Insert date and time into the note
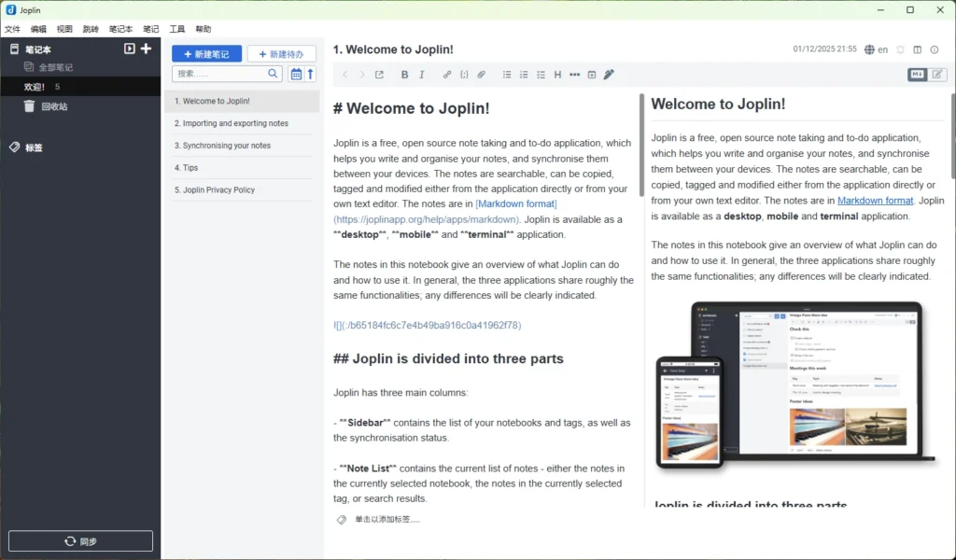The width and height of the screenshot is (956, 560). pos(592,75)
